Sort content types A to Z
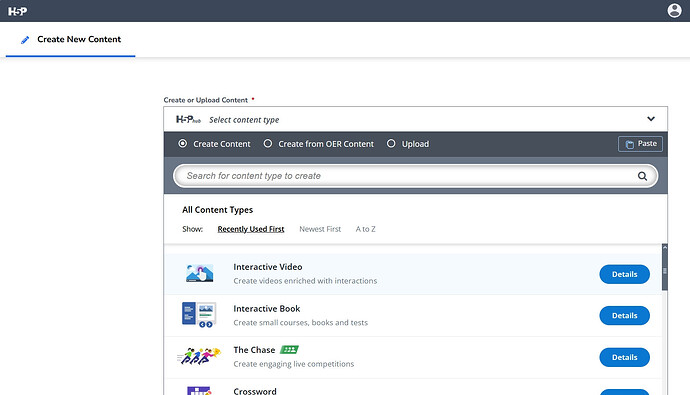 (x=365, y=229)
